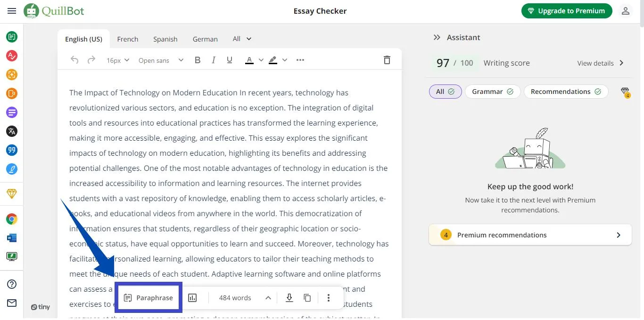Click the Paraphrase button
The width and height of the screenshot is (644, 320).
(x=149, y=297)
